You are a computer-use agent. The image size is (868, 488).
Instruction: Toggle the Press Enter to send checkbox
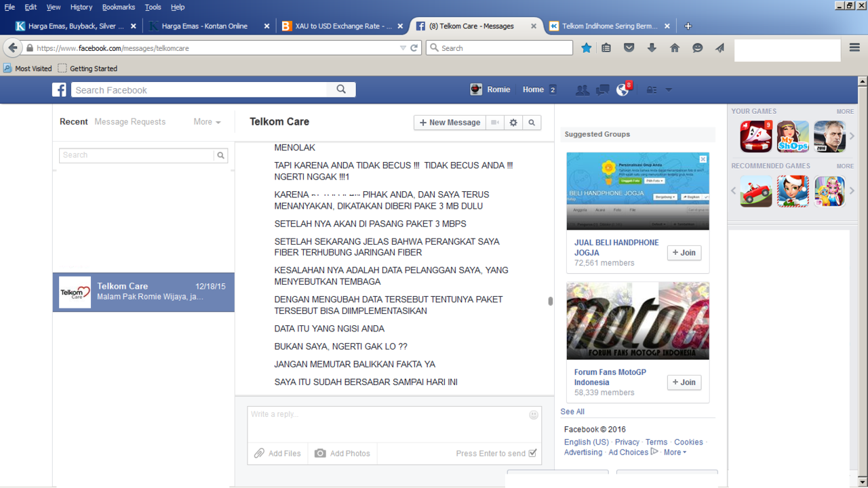tap(532, 453)
